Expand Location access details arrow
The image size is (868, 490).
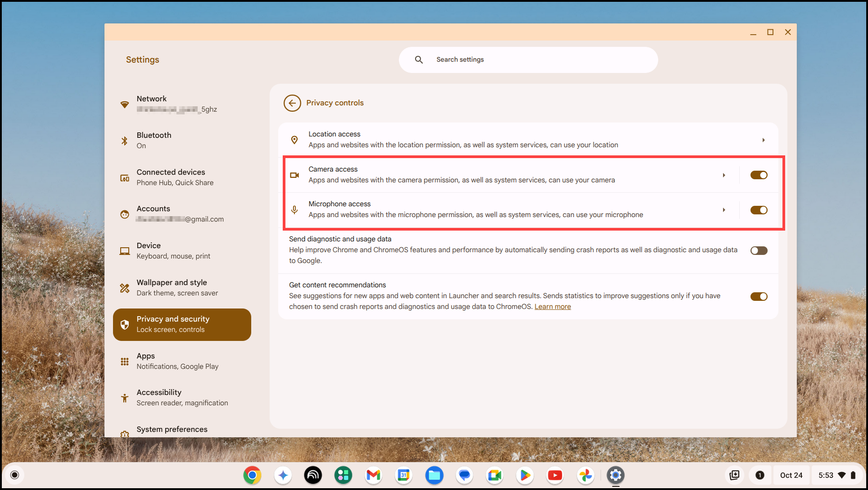[x=764, y=140]
